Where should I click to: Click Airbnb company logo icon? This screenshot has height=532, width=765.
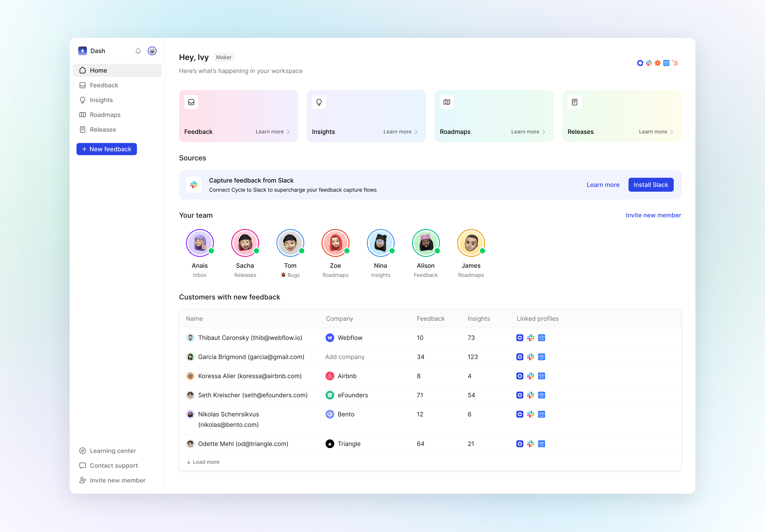point(329,376)
